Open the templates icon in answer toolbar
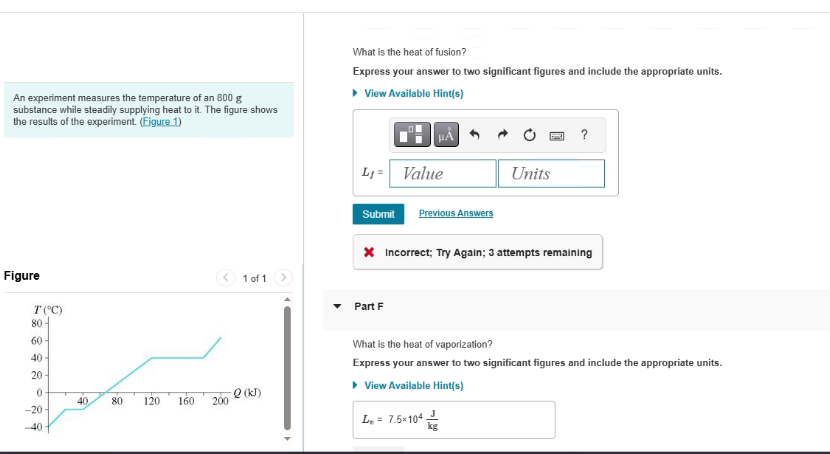Screen dimensions: 830x454 click(x=412, y=134)
